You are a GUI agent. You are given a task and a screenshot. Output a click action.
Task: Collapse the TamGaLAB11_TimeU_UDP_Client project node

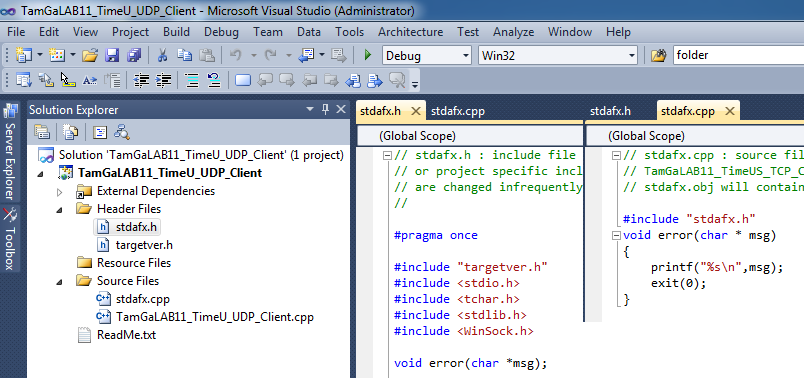[40, 173]
